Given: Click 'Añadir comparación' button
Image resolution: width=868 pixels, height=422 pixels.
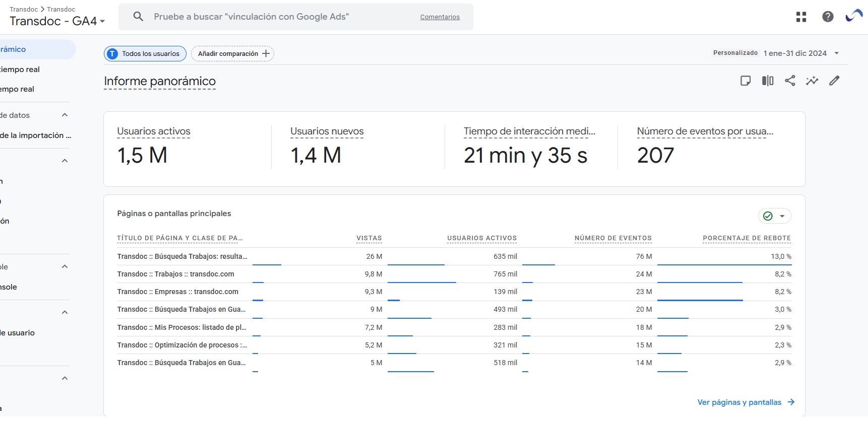Looking at the screenshot, I should [x=232, y=54].
